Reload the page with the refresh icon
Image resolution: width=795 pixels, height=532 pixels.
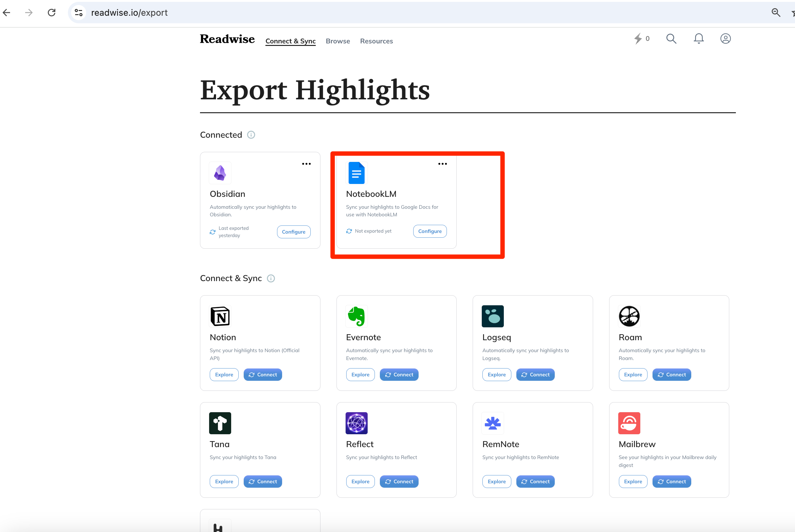[52, 13]
